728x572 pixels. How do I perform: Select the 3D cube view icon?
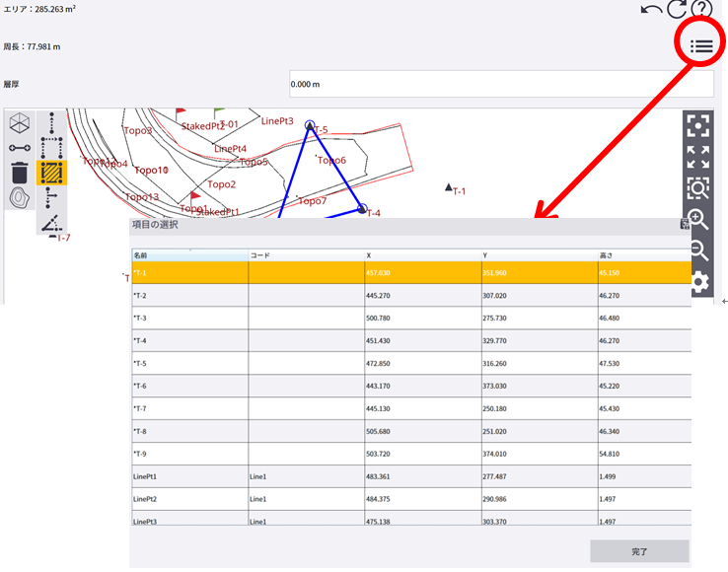[x=19, y=123]
